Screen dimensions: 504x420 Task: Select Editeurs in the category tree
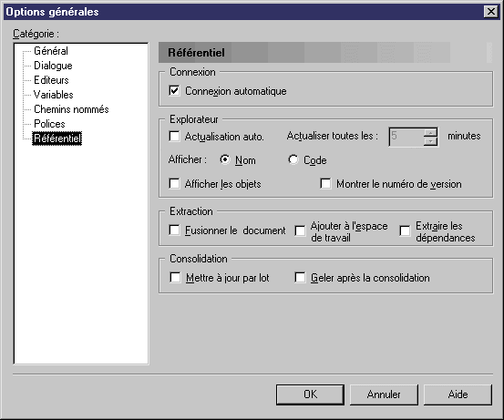point(51,80)
